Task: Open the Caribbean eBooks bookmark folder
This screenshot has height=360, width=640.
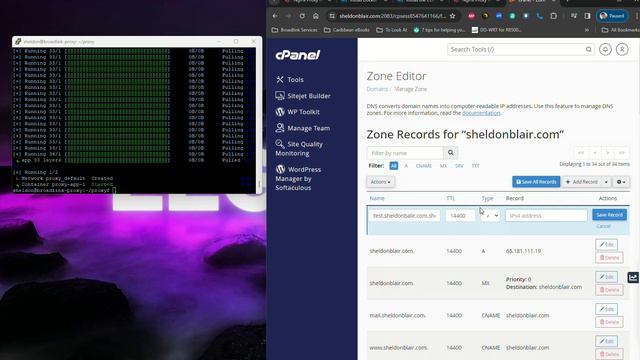Action: tap(347, 30)
